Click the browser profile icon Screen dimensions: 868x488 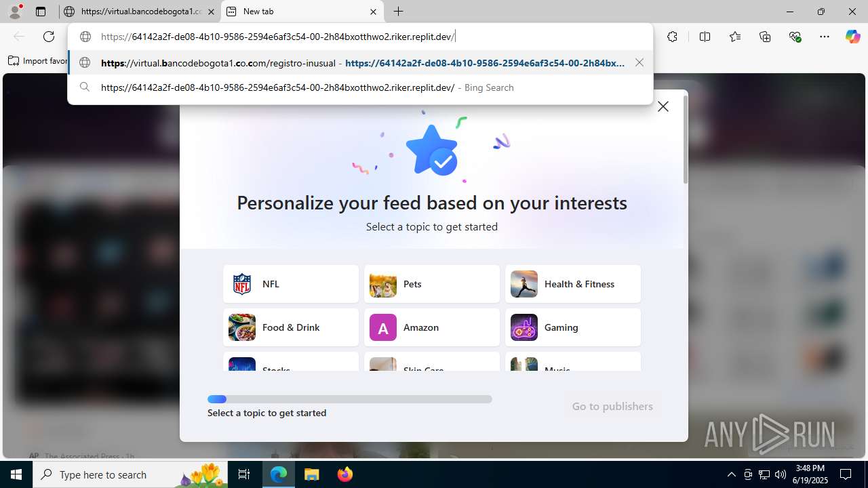pyautogui.click(x=15, y=12)
